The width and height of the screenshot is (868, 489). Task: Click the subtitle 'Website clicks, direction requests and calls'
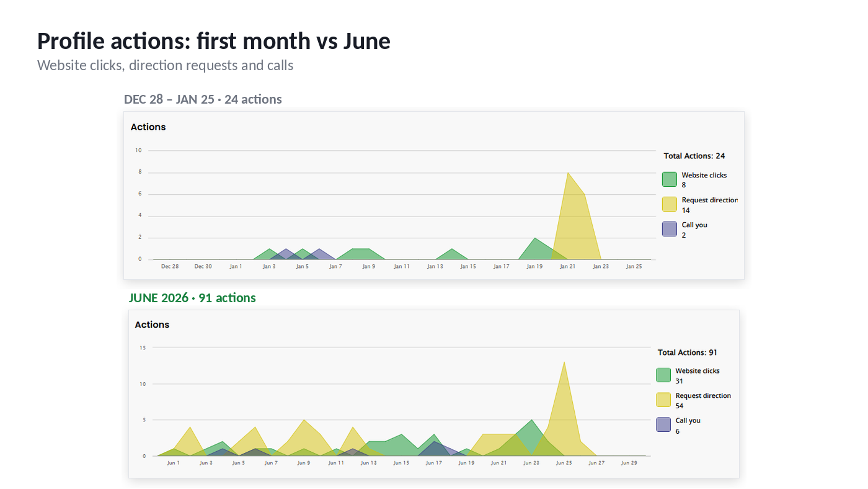[166, 65]
